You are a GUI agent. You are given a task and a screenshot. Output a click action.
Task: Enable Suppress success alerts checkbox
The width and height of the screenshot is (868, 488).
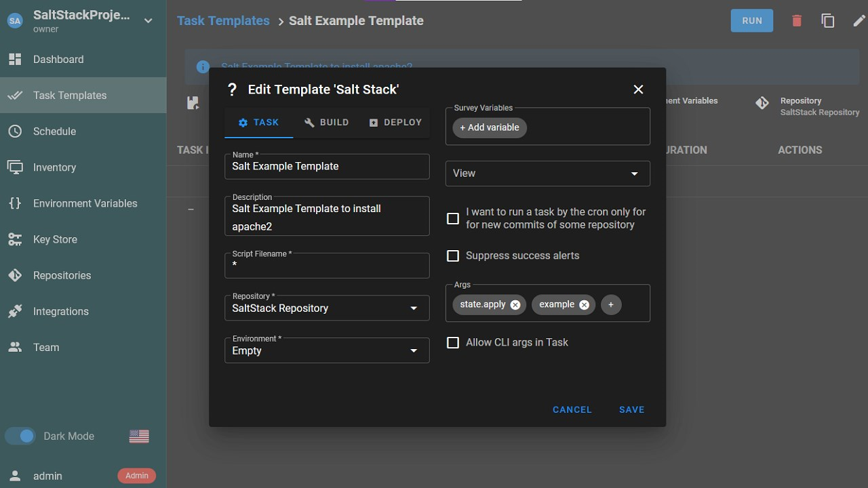coord(453,256)
